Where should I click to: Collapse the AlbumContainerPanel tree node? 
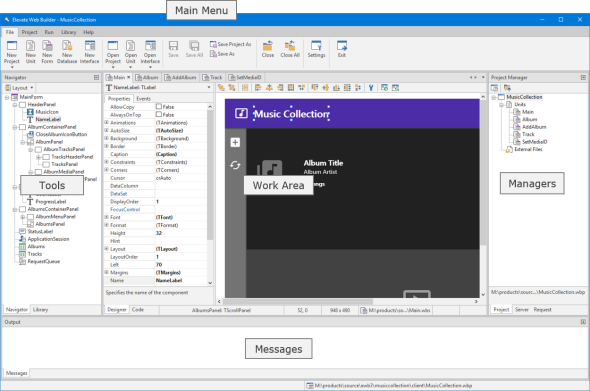15,127
